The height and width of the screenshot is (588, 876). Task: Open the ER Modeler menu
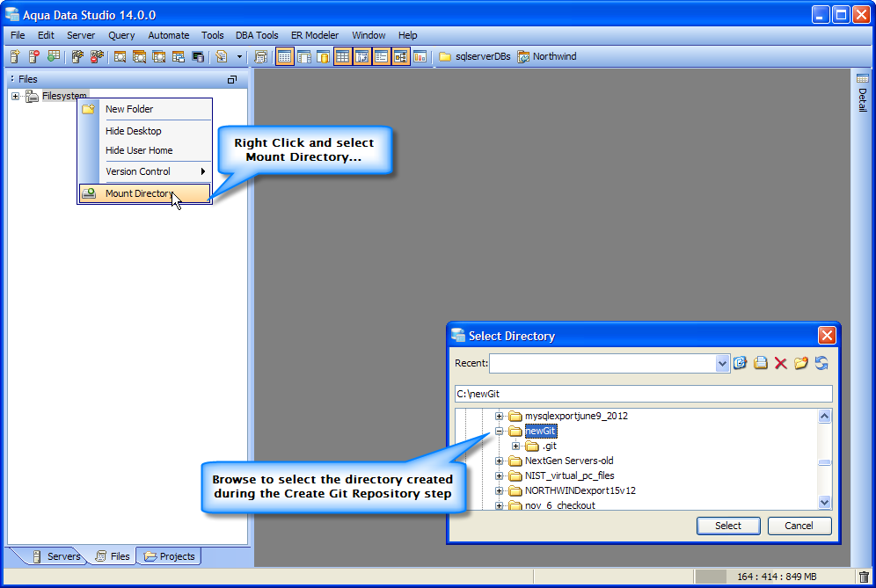point(315,35)
